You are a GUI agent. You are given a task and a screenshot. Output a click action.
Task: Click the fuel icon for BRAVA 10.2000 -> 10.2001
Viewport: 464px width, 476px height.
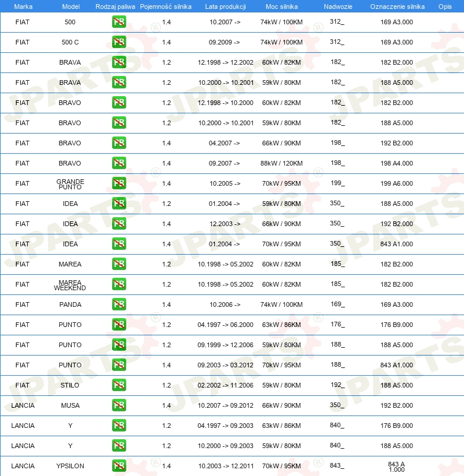pos(119,82)
